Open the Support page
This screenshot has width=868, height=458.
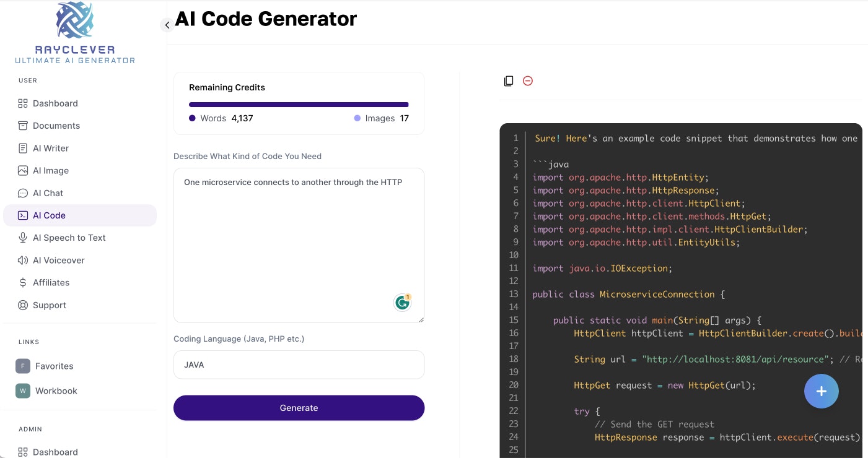[79, 305]
